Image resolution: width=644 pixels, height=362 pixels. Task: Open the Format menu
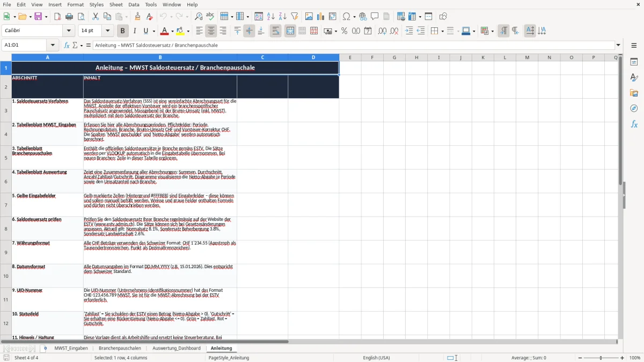pos(75,4)
